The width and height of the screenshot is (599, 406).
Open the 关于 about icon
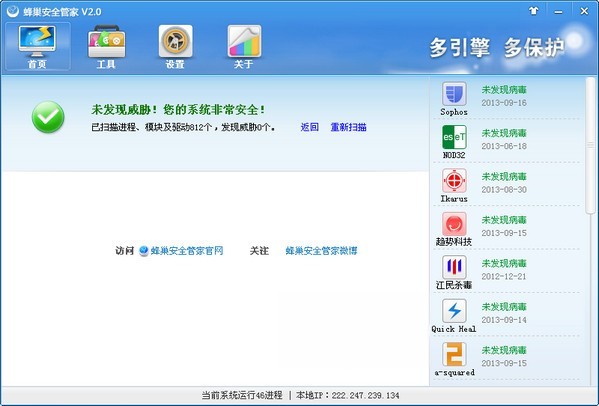[244, 41]
